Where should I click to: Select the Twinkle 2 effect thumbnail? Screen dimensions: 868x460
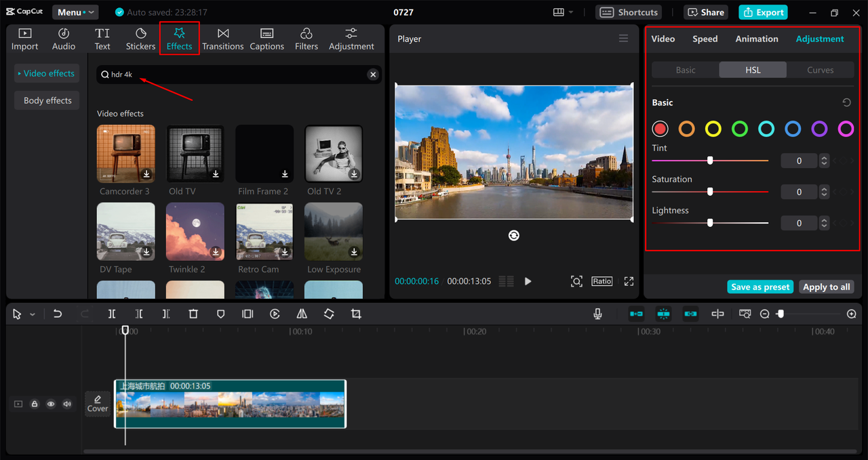tap(195, 231)
